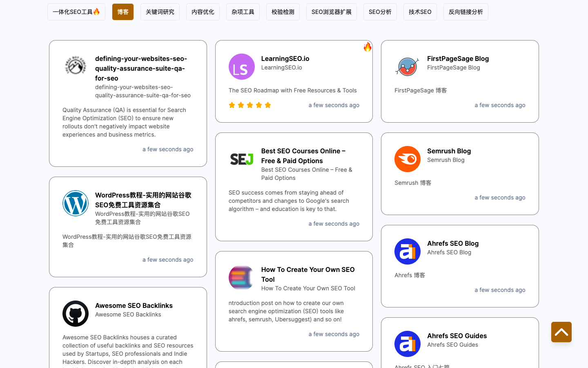Screen dimensions: 588x368
Task: Open the 内容优化 category tab
Action: (x=203, y=12)
